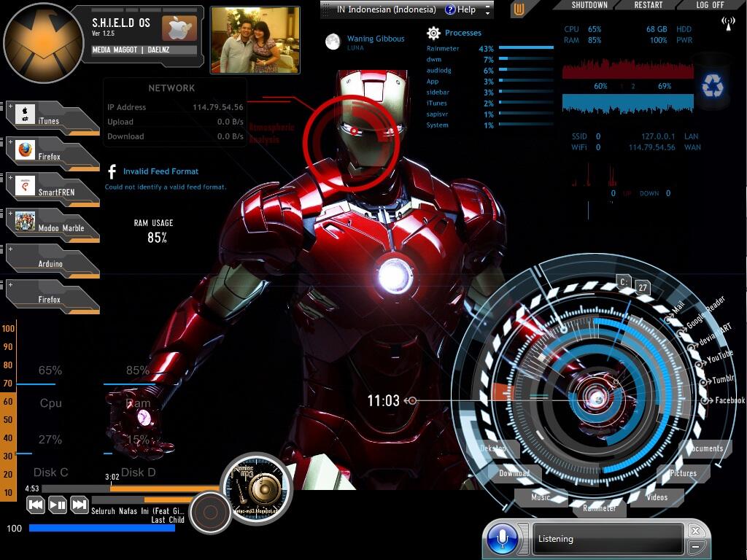Viewport: 747px width, 560px height.
Task: Close the speech recognition bar
Action: coord(695,531)
